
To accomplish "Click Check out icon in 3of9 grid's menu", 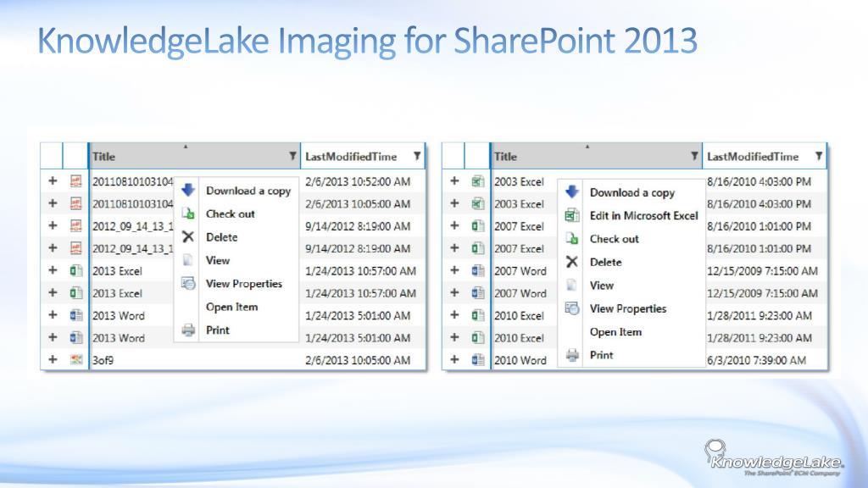I will (x=188, y=213).
